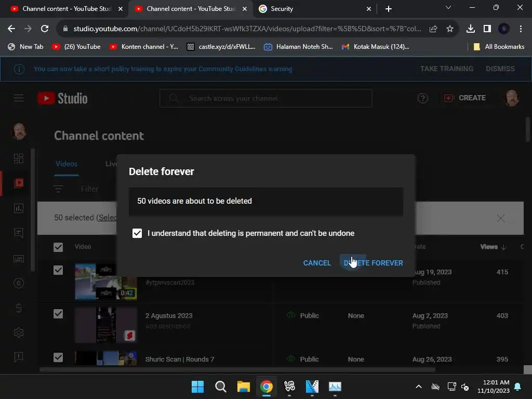This screenshot has height=399, width=532.
Task: Select the Videos tab
Action: point(66,164)
